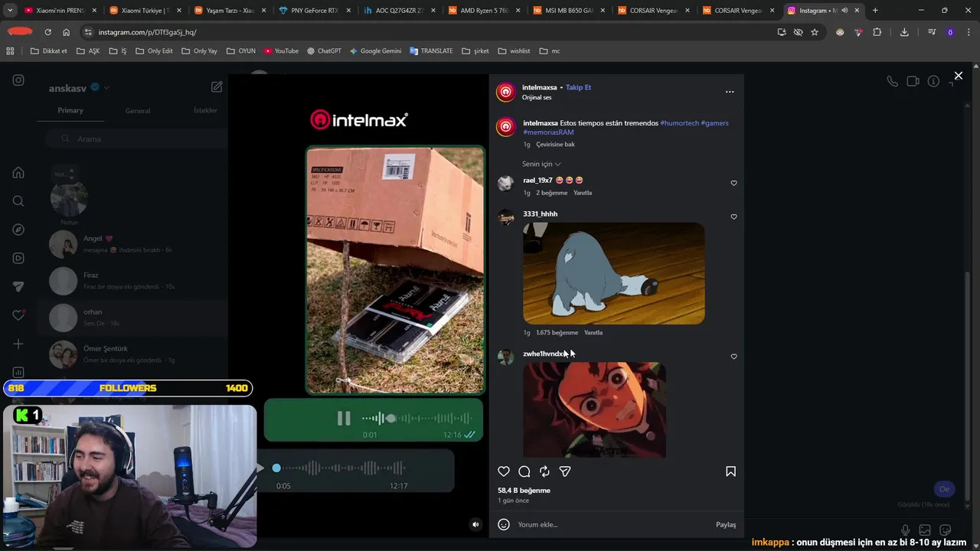Open the Dikkat et bookmarks folder
The image size is (980, 551).
(x=49, y=51)
